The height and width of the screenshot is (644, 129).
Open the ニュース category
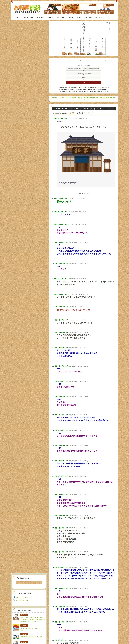click(x=25, y=17)
